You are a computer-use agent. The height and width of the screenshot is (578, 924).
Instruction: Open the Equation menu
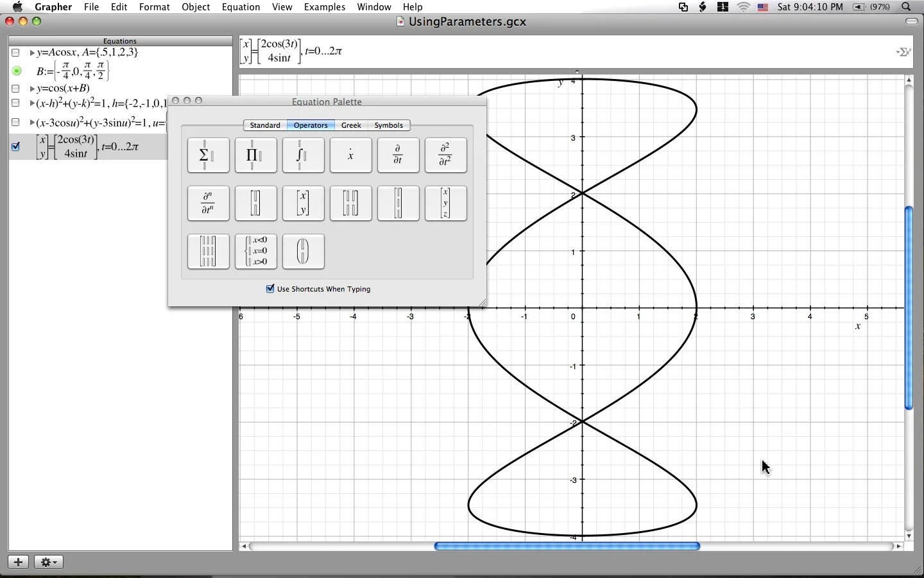pos(241,7)
